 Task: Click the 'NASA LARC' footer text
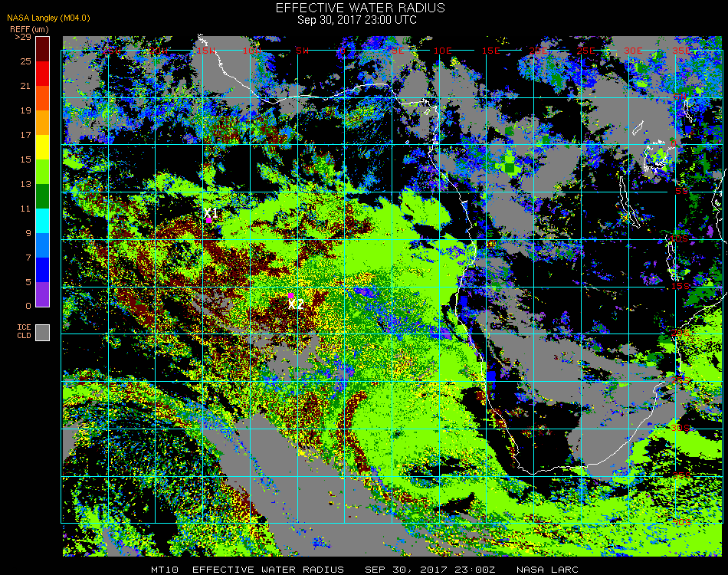click(547, 570)
